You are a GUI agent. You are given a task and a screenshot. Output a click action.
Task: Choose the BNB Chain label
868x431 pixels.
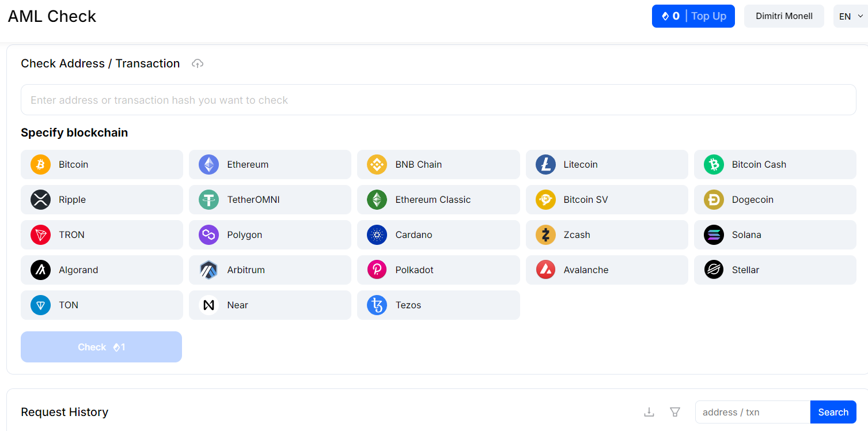419,165
